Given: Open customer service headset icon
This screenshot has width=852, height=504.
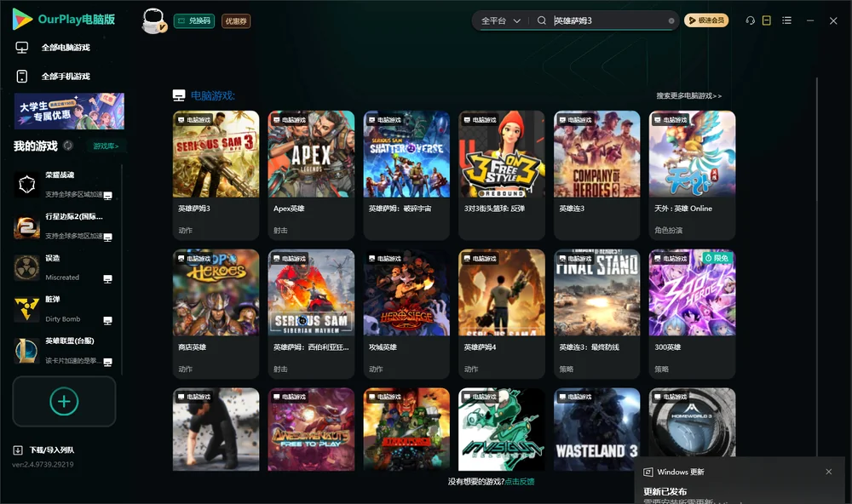Looking at the screenshot, I should [x=750, y=20].
